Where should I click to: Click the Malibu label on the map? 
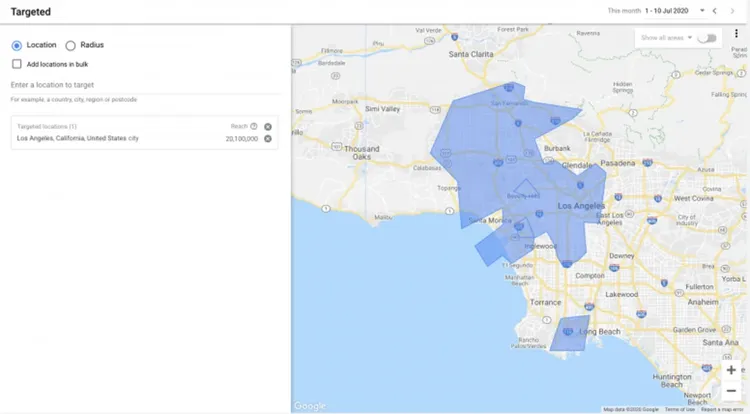tap(383, 217)
